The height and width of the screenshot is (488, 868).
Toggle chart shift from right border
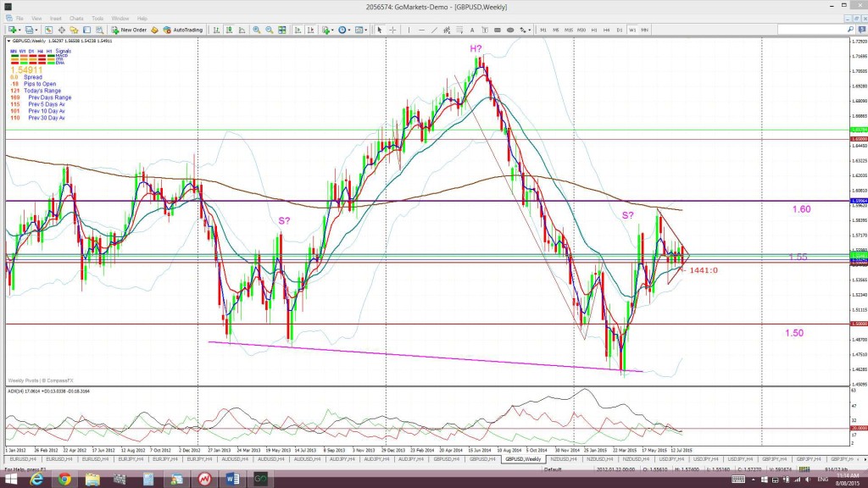[x=310, y=30]
